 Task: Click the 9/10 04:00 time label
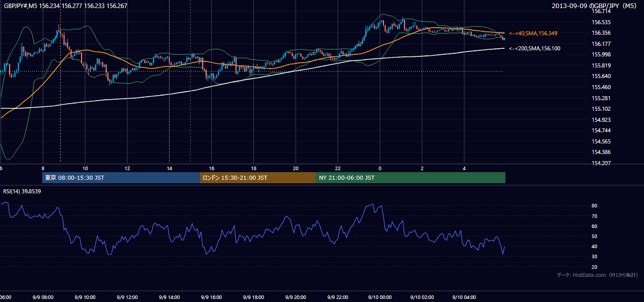click(x=464, y=297)
